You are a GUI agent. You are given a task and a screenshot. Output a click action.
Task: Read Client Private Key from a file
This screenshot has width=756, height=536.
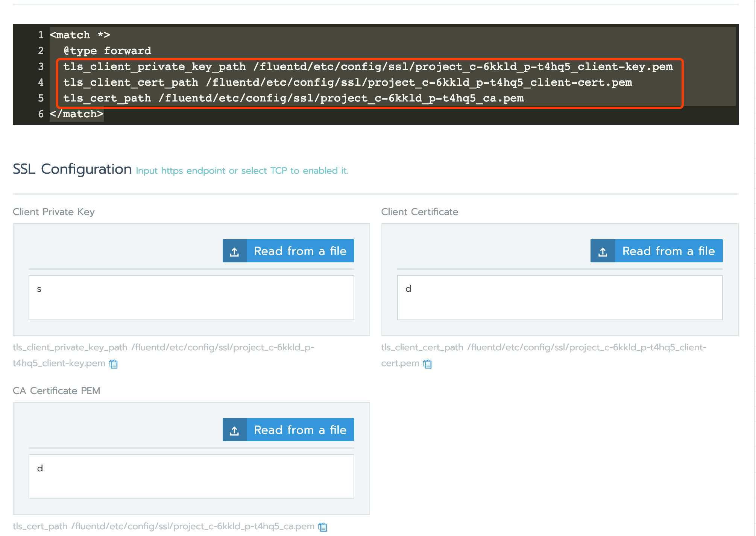(288, 251)
